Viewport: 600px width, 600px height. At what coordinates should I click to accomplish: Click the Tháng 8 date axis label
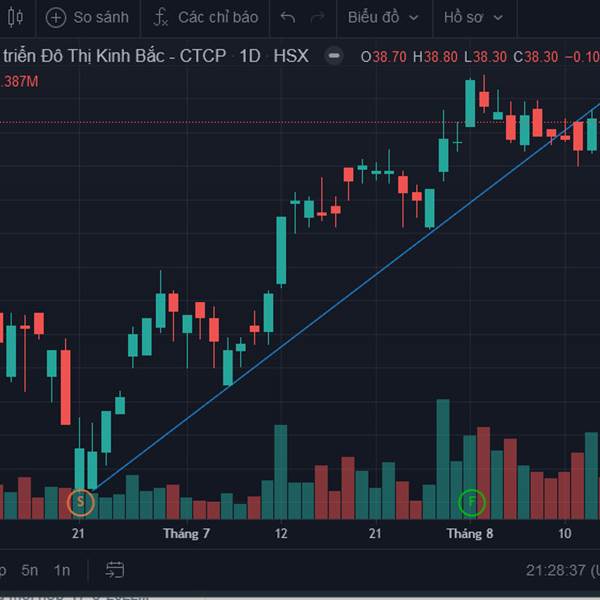pos(470,533)
